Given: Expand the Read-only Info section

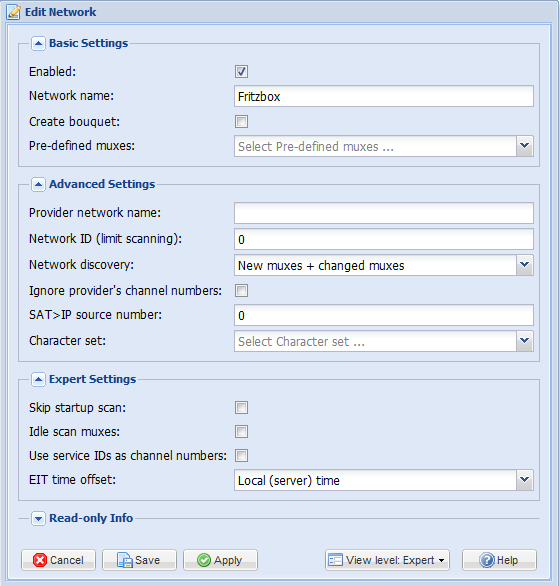Looking at the screenshot, I should (38, 518).
